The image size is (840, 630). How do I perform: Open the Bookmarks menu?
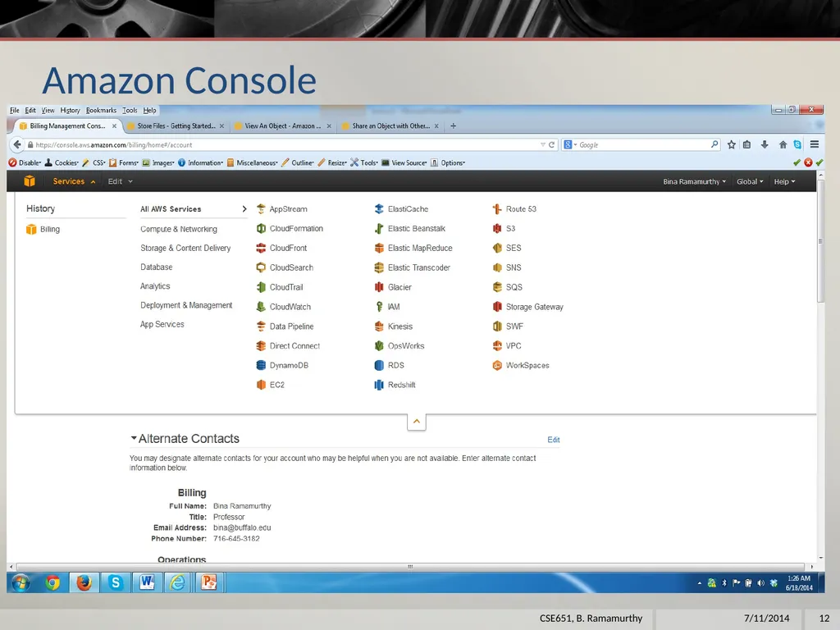[101, 111]
